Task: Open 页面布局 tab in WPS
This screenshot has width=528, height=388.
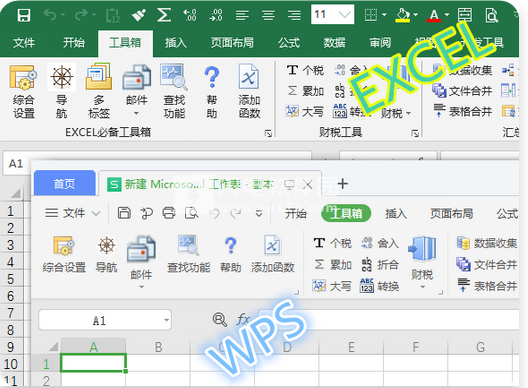Action: [452, 214]
